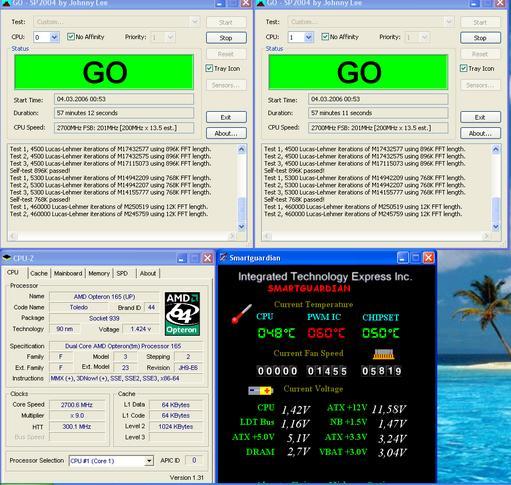Click scroll up arrow in CPU 1 log
Screen dimensions: 511x485
496,149
